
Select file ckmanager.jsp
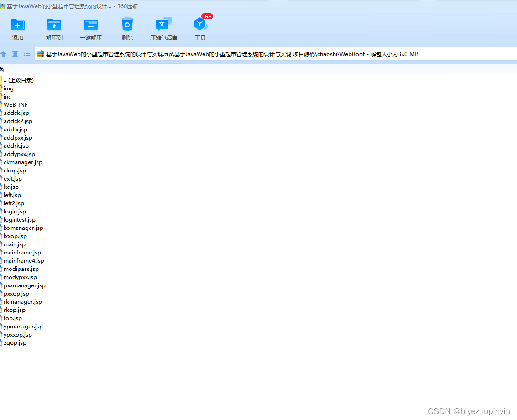pyautogui.click(x=21, y=162)
